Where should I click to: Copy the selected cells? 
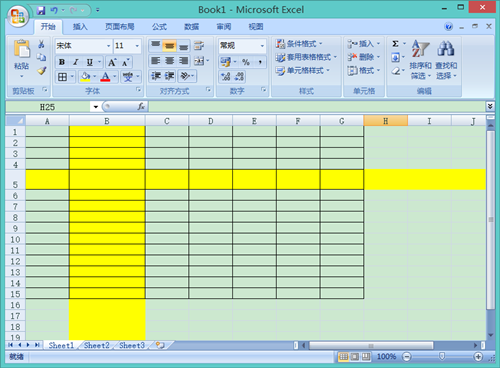pos(41,57)
